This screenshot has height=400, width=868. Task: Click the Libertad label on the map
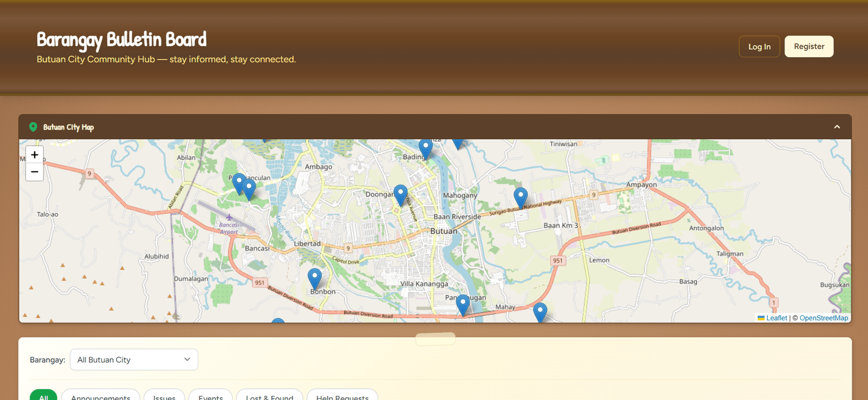click(307, 244)
